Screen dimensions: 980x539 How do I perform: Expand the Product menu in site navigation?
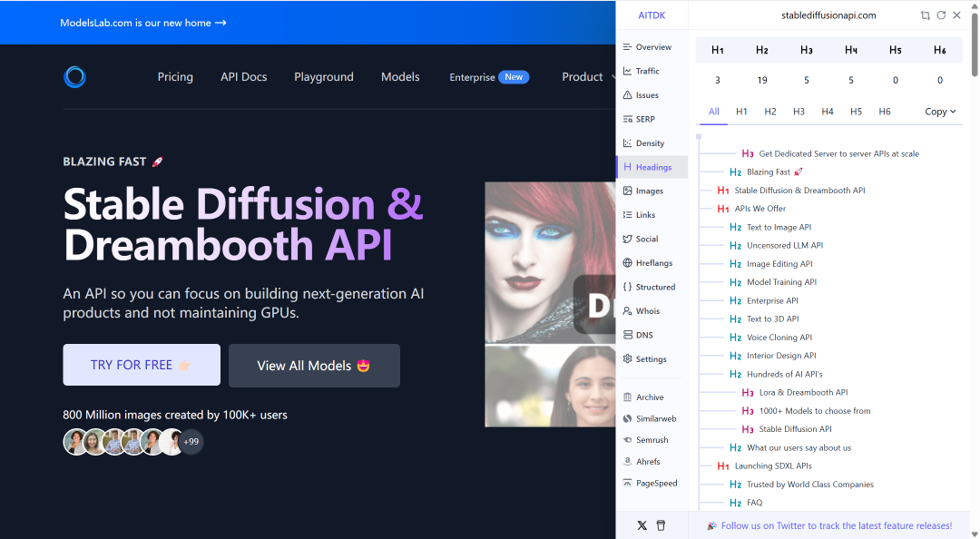588,77
